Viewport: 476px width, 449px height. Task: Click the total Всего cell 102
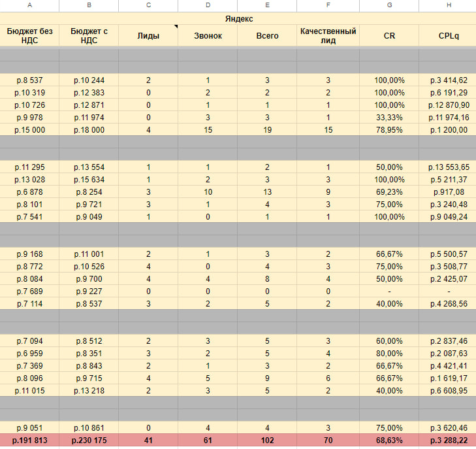pyautogui.click(x=267, y=441)
